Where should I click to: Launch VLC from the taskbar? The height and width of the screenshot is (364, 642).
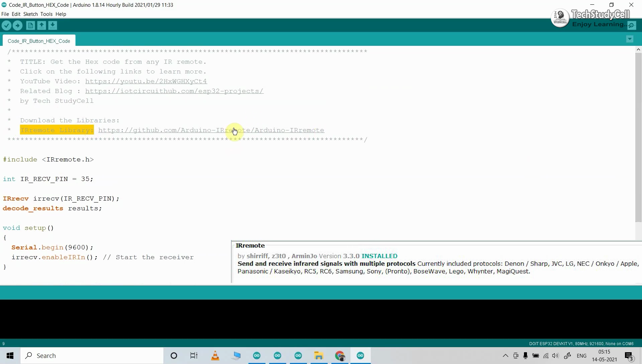coord(215,355)
